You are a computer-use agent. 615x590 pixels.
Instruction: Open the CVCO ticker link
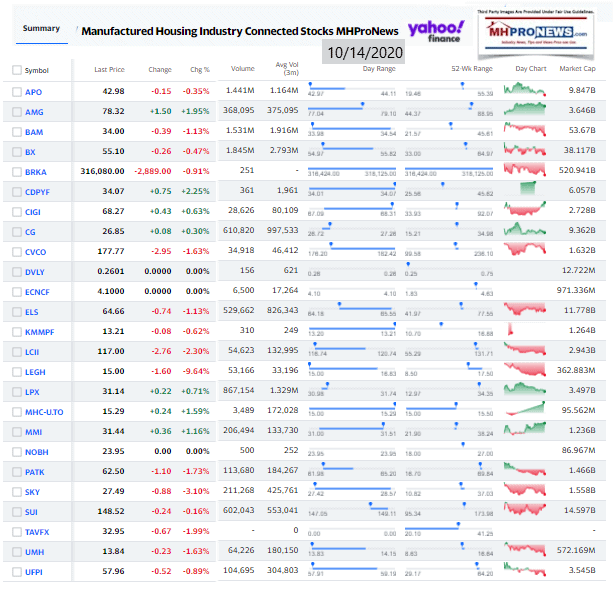(x=37, y=251)
